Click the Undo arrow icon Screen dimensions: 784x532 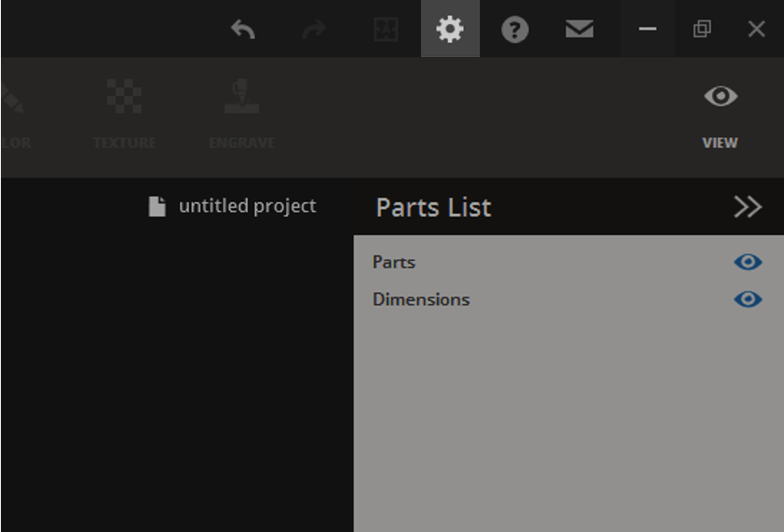pos(243,29)
